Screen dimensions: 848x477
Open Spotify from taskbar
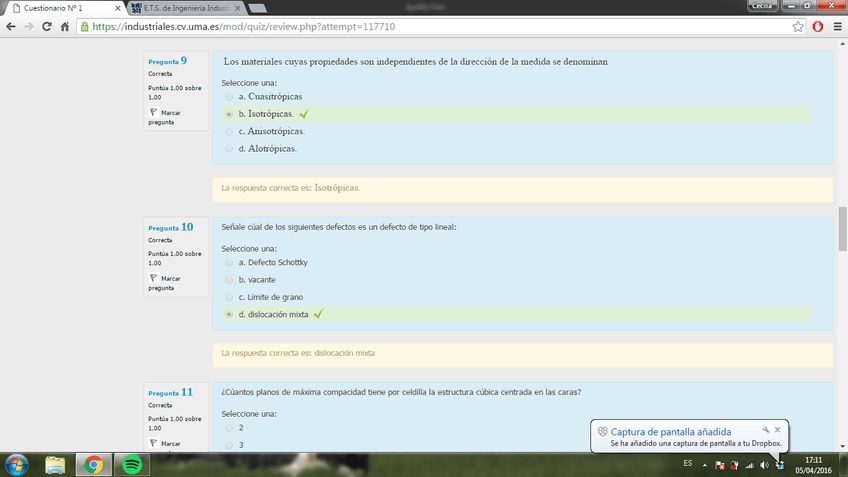[132, 465]
